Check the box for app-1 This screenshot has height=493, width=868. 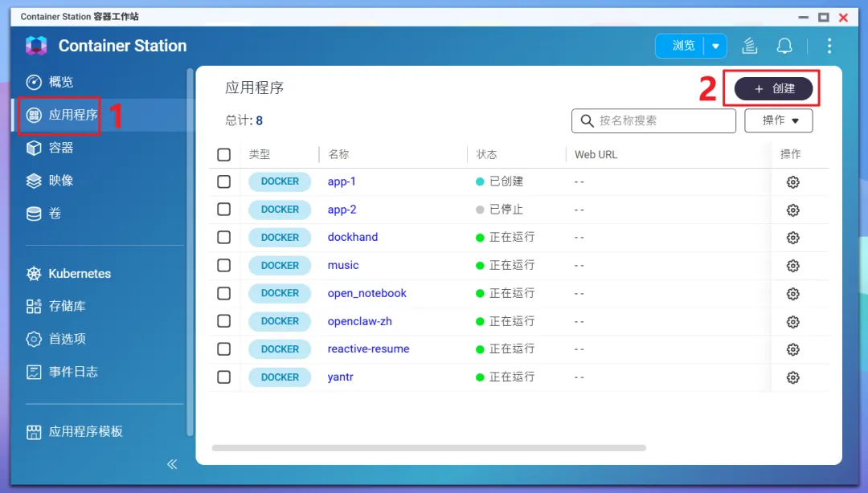pos(223,181)
